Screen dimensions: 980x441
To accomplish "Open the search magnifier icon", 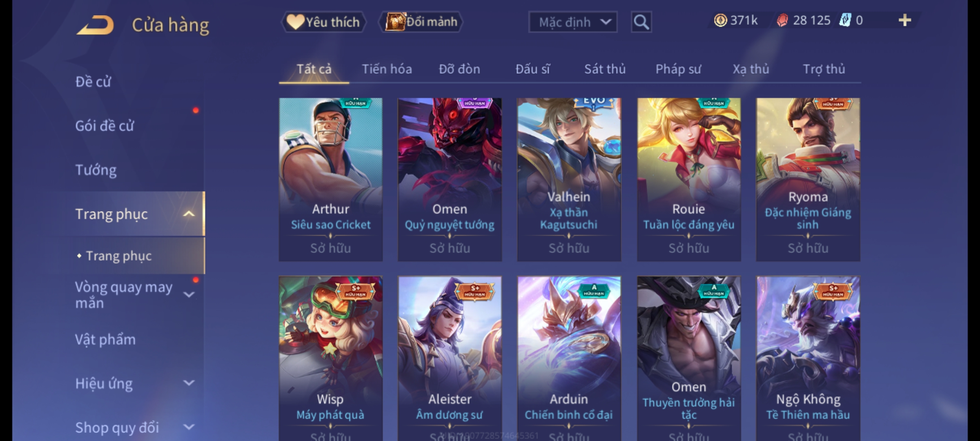I will click(x=641, y=22).
